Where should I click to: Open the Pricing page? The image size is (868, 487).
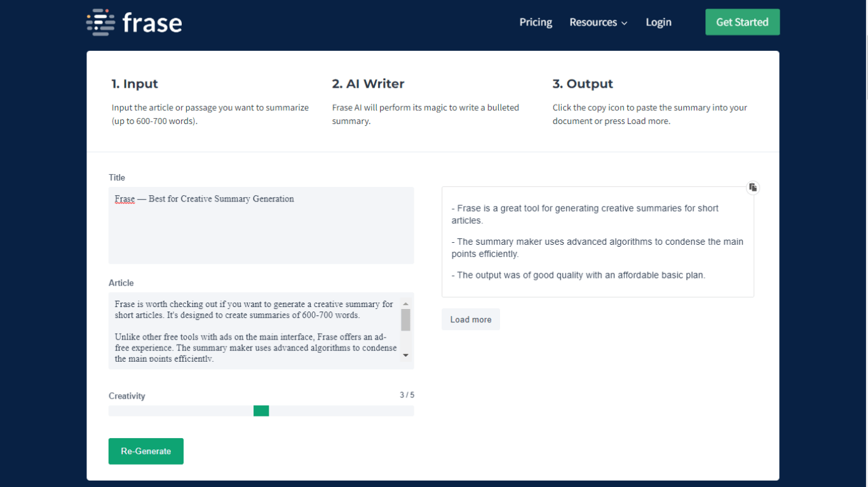[x=536, y=22]
